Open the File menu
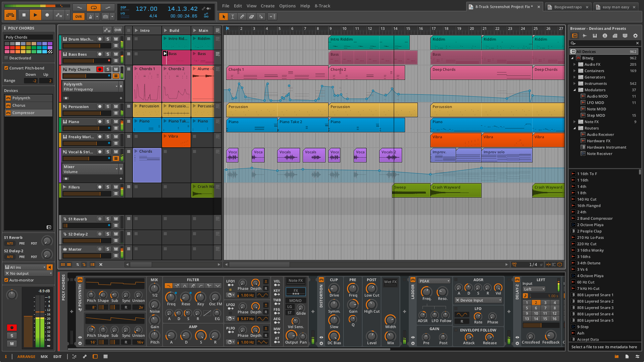Screen dimensions: 644x362 pos(226,6)
